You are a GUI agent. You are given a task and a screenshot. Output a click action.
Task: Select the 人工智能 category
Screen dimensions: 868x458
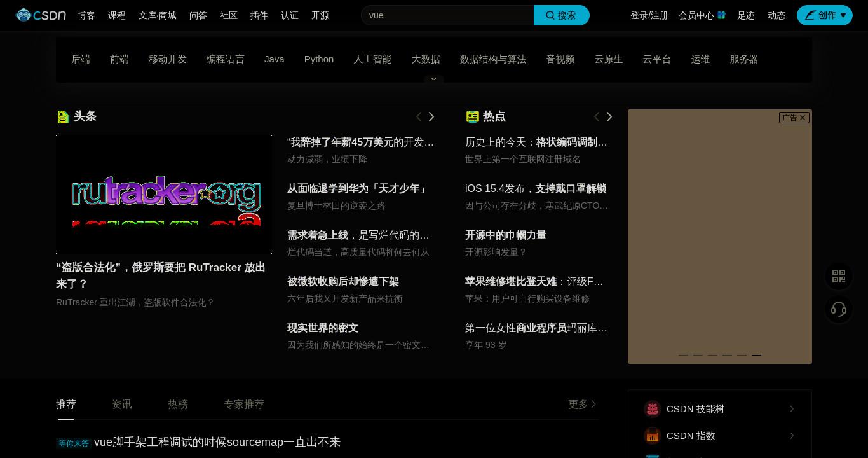click(x=372, y=59)
